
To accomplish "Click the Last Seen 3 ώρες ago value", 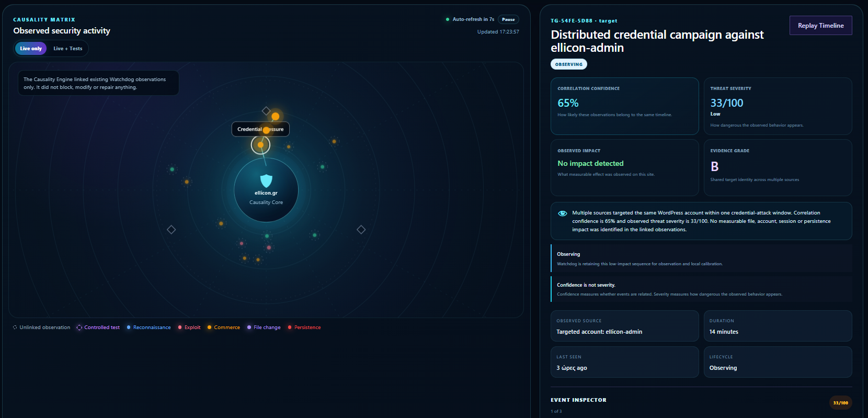I will 572,368.
